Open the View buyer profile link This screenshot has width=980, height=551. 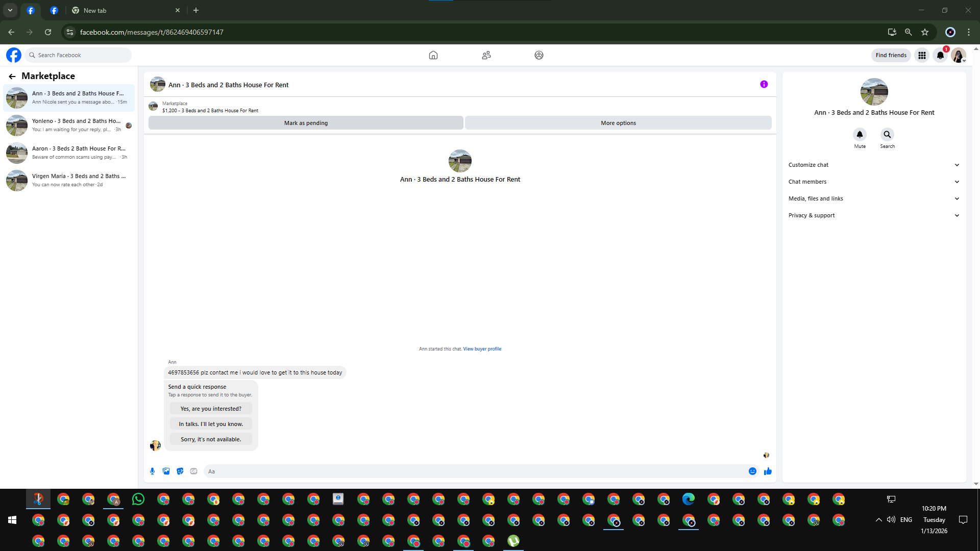pos(482,349)
